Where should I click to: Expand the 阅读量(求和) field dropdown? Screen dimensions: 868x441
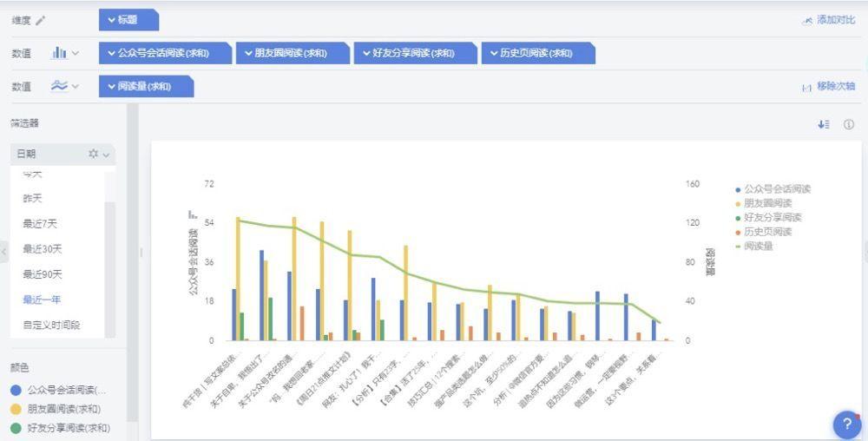tap(111, 86)
